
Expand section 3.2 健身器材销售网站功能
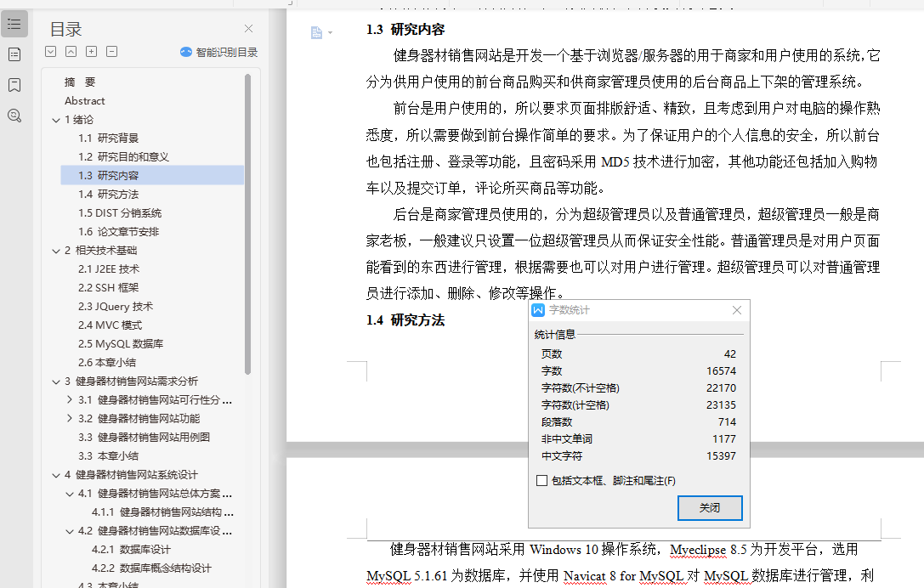pyautogui.click(x=70, y=418)
